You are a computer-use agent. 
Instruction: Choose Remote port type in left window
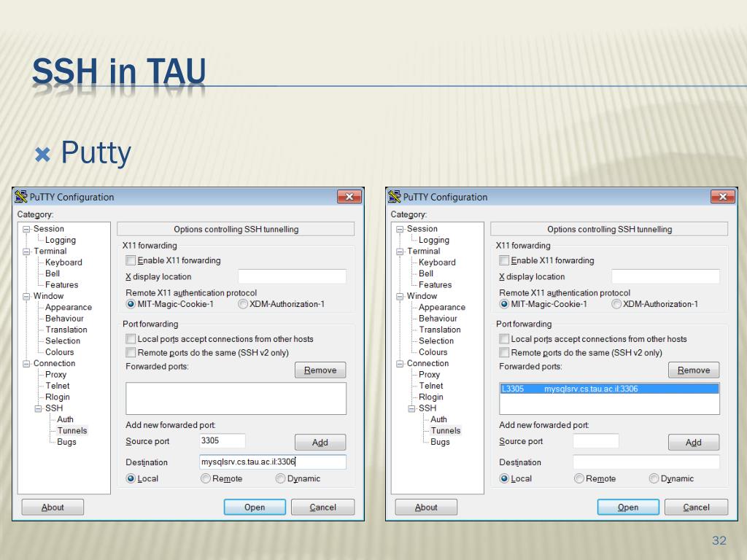205,478
